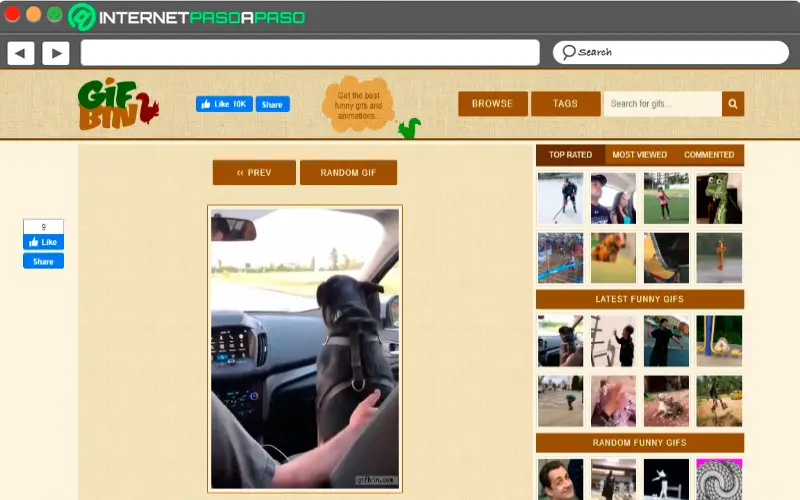Open the GifBin logo home link
Screen dimensions: 800x500
[118, 104]
